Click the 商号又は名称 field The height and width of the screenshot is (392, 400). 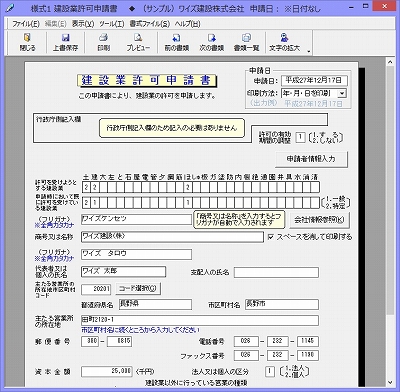tap(172, 236)
